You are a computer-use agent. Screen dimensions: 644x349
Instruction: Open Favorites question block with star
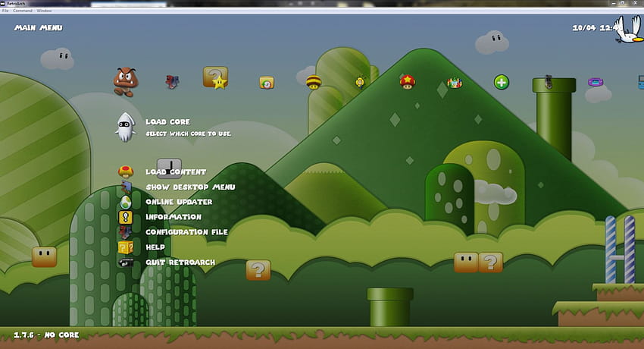(216, 78)
